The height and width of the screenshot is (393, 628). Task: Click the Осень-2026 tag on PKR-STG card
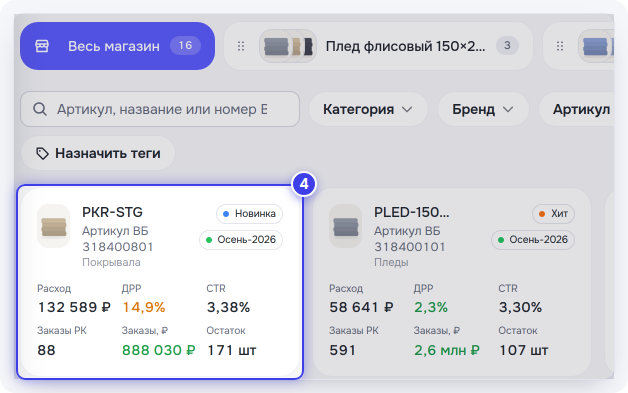241,240
